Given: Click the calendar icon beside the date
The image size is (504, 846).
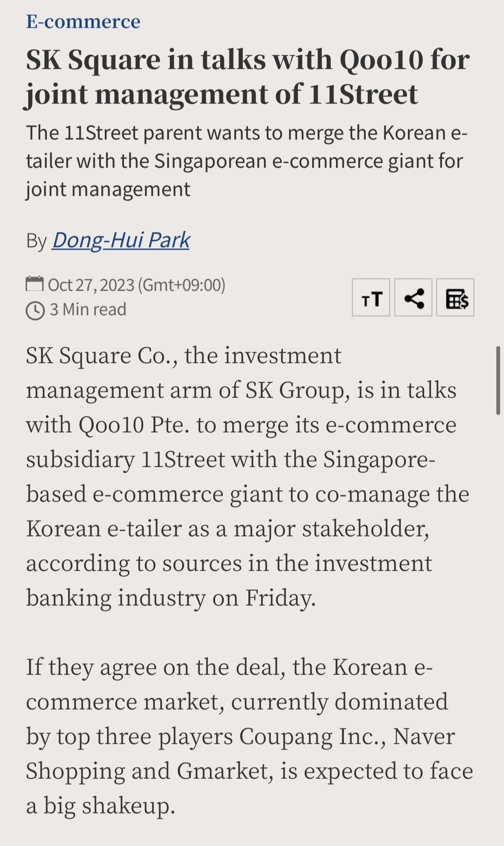Looking at the screenshot, I should click(35, 283).
